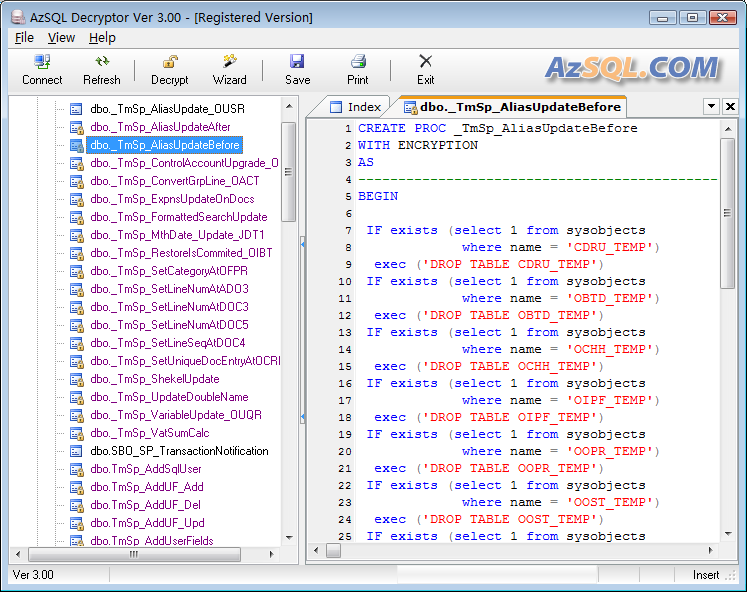Click 'DROP TABLE CDRU_TEMP' string on line 9
The height and width of the screenshot is (592, 747).
click(510, 264)
